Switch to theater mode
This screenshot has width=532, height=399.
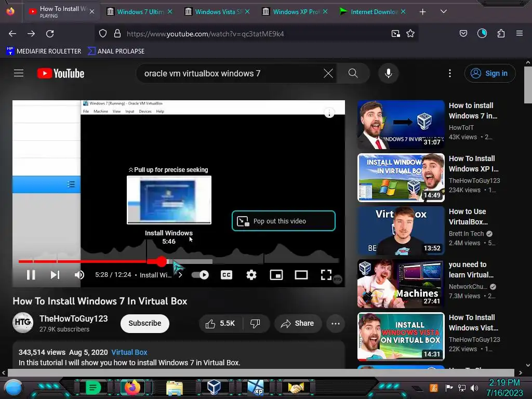(301, 275)
